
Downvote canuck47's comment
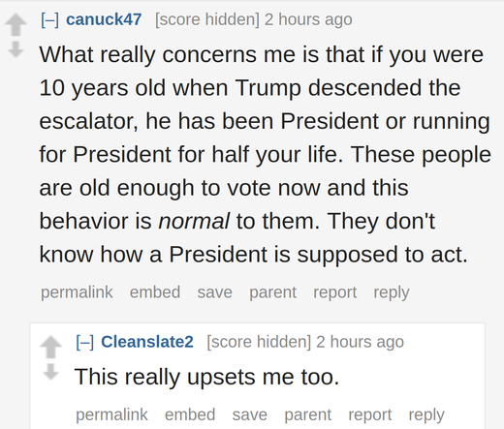point(16,49)
